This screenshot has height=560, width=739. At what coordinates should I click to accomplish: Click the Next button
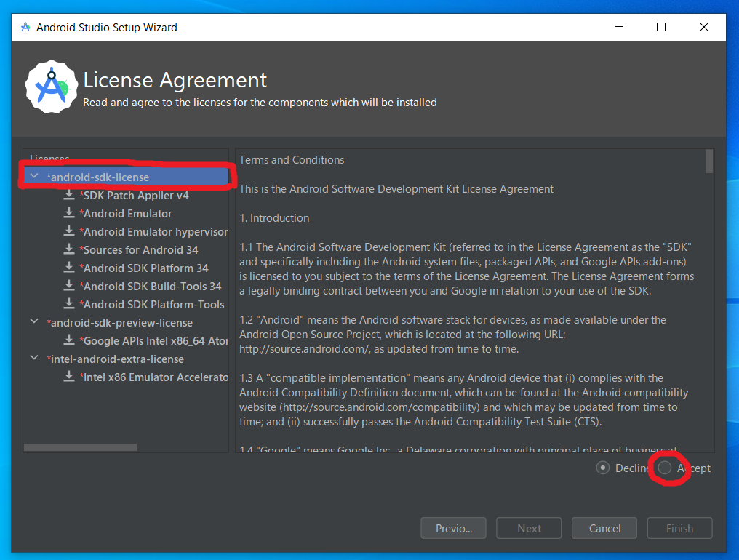click(x=529, y=528)
